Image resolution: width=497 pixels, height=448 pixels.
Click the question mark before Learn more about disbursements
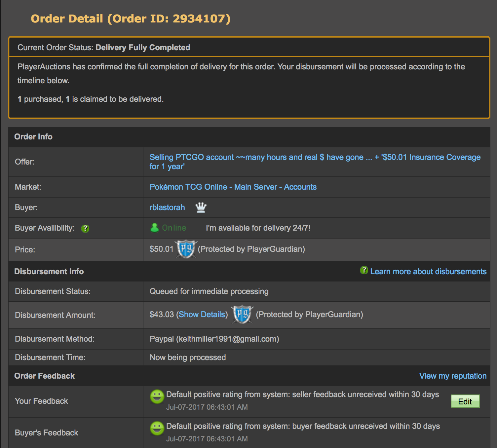[363, 271]
